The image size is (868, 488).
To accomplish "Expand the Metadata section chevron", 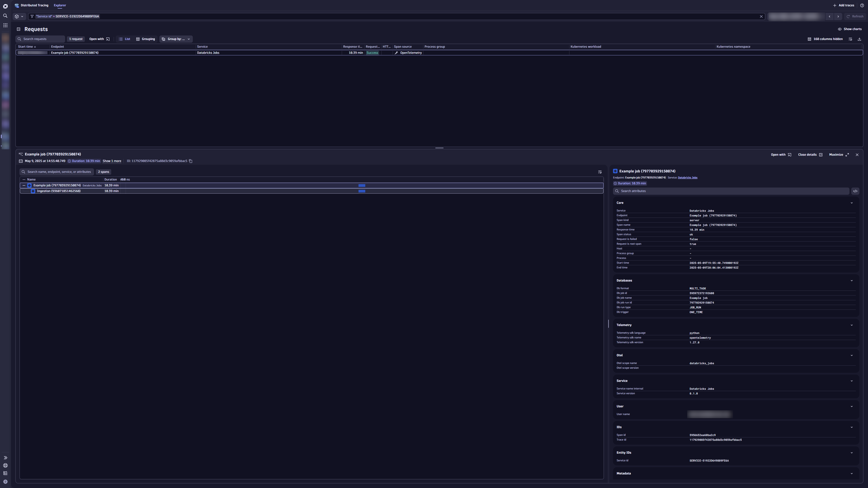I will [x=852, y=474].
